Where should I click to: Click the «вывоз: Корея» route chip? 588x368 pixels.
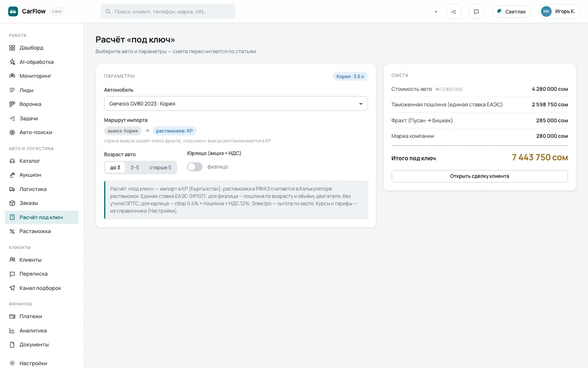coord(123,131)
